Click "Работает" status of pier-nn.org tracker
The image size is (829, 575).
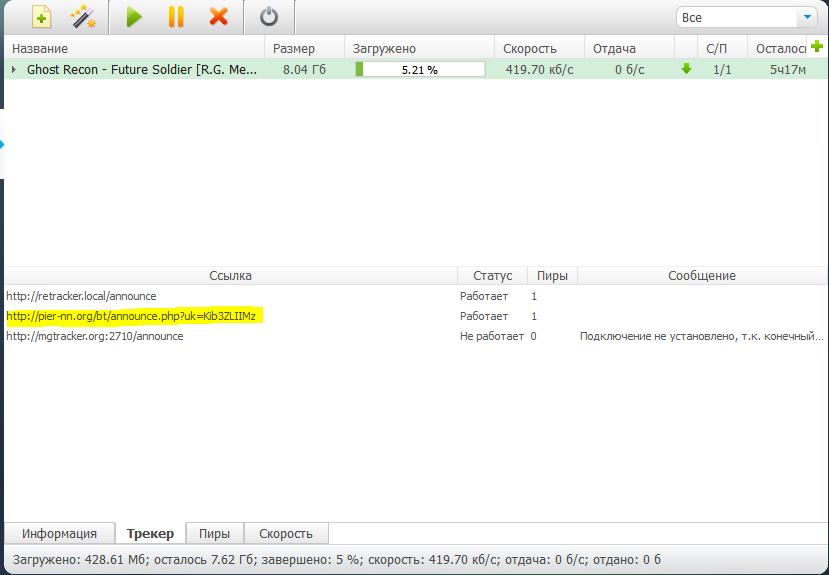click(484, 316)
